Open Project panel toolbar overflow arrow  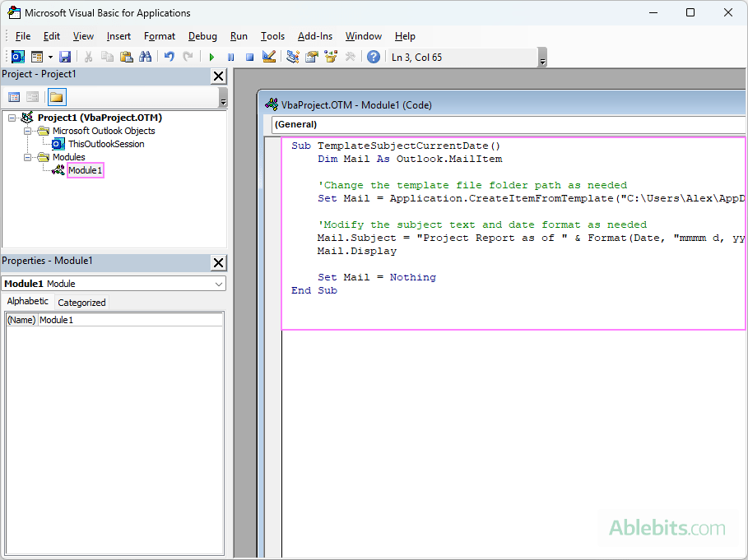223,98
